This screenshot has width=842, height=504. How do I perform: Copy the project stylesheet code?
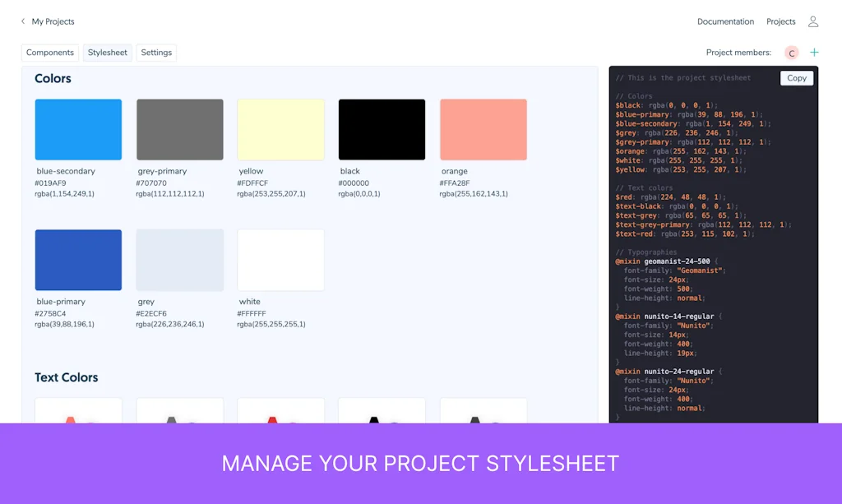coord(796,78)
